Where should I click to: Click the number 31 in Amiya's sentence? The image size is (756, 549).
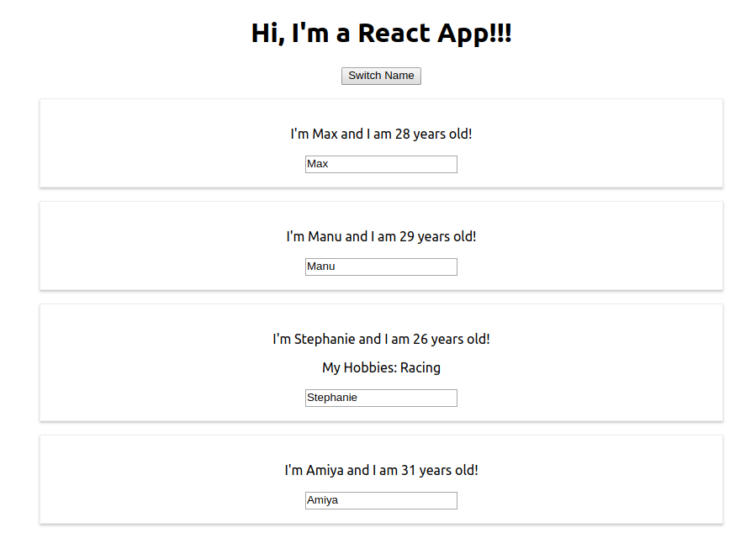pyautogui.click(x=409, y=470)
